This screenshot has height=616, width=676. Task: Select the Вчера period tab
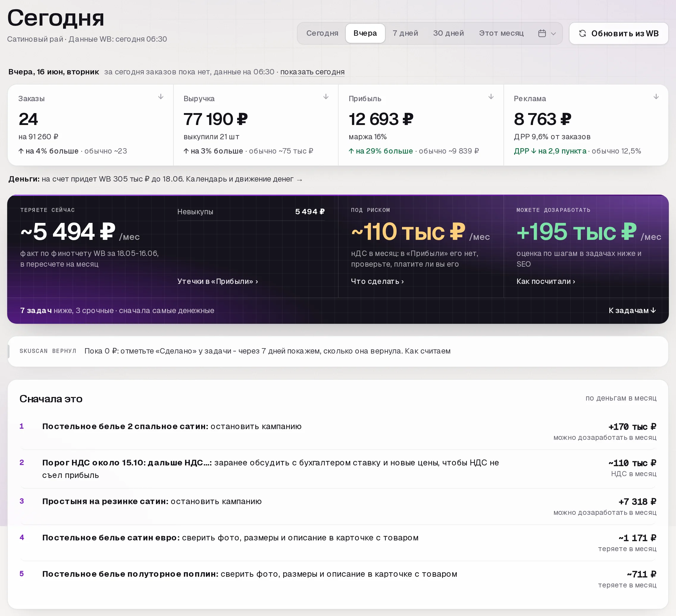(x=365, y=33)
